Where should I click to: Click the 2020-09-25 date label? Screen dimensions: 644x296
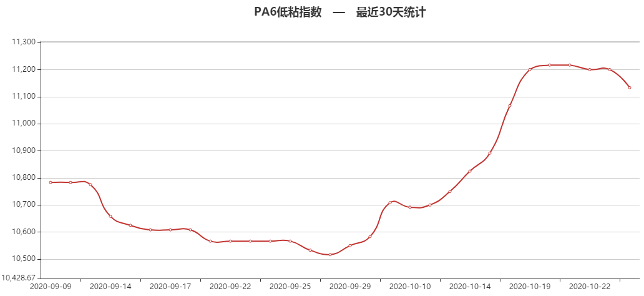pos(290,286)
